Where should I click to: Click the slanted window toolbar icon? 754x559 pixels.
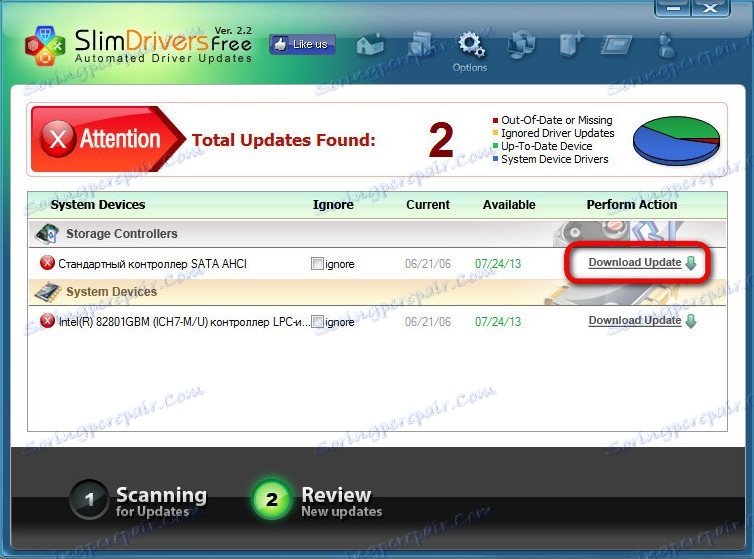616,46
